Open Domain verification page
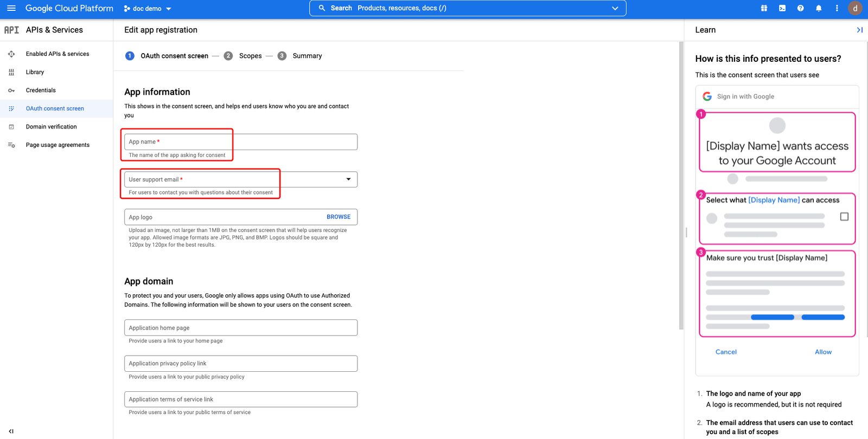868x439 pixels. (x=52, y=127)
